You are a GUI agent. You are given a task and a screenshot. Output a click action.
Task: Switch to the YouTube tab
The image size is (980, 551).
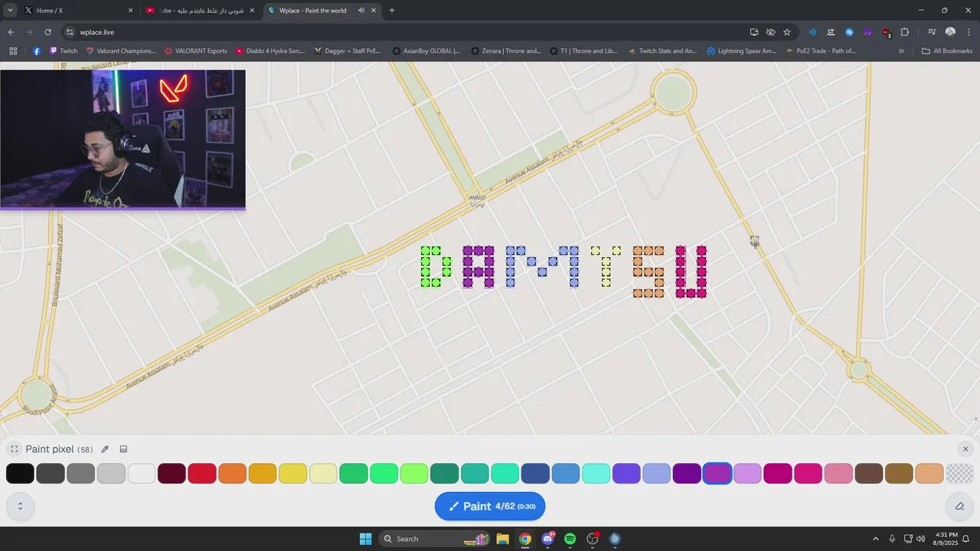pyautogui.click(x=200, y=11)
